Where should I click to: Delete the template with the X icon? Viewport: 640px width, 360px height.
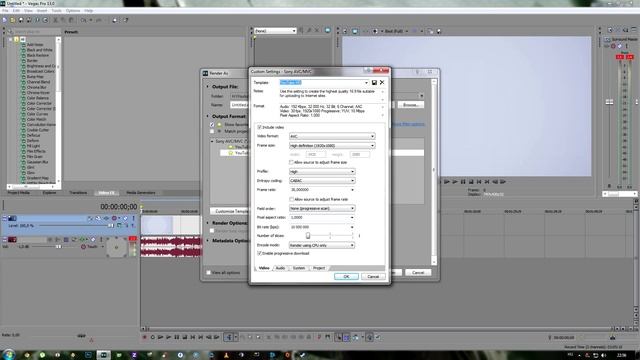point(382,82)
